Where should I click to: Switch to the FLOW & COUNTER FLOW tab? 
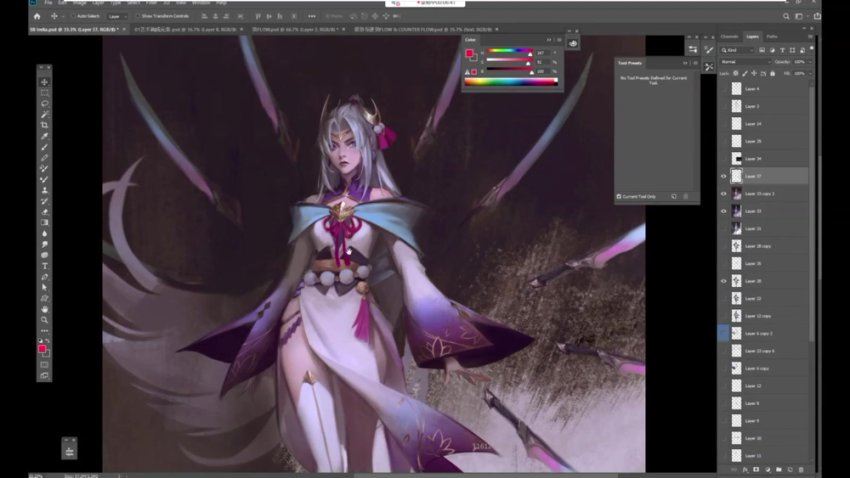[423, 29]
